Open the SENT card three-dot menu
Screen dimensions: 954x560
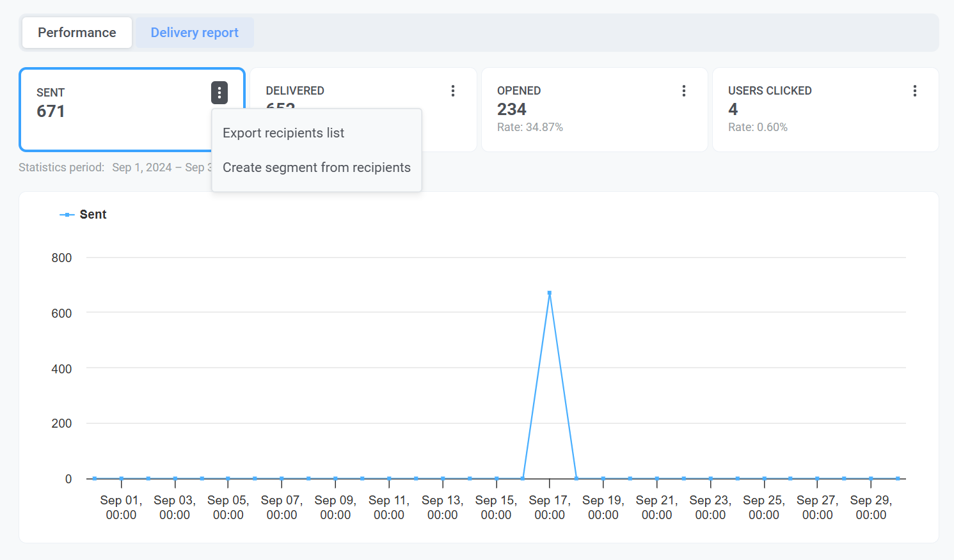tap(219, 93)
